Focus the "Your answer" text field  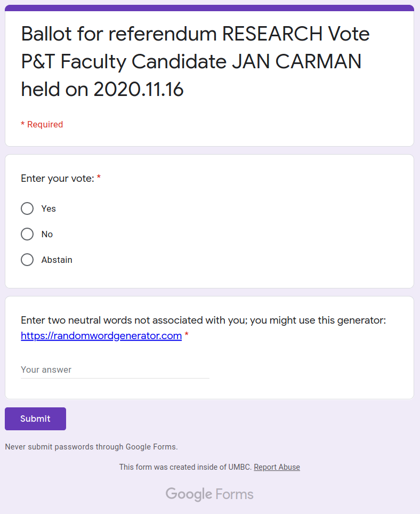115,370
